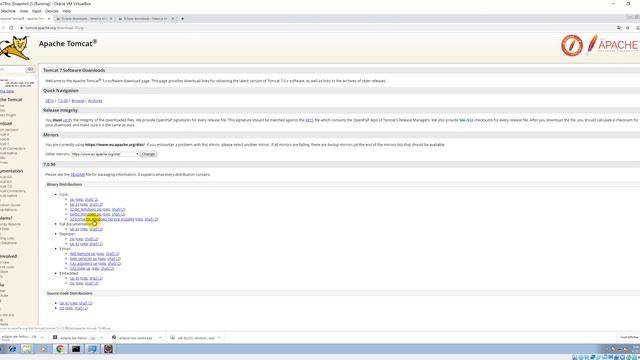The height and width of the screenshot is (360, 640).
Task: Download Deployer zip
Action: click(72, 239)
